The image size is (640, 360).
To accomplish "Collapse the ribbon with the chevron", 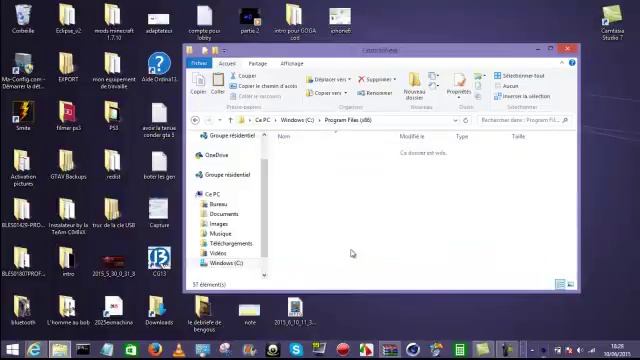I will point(562,63).
